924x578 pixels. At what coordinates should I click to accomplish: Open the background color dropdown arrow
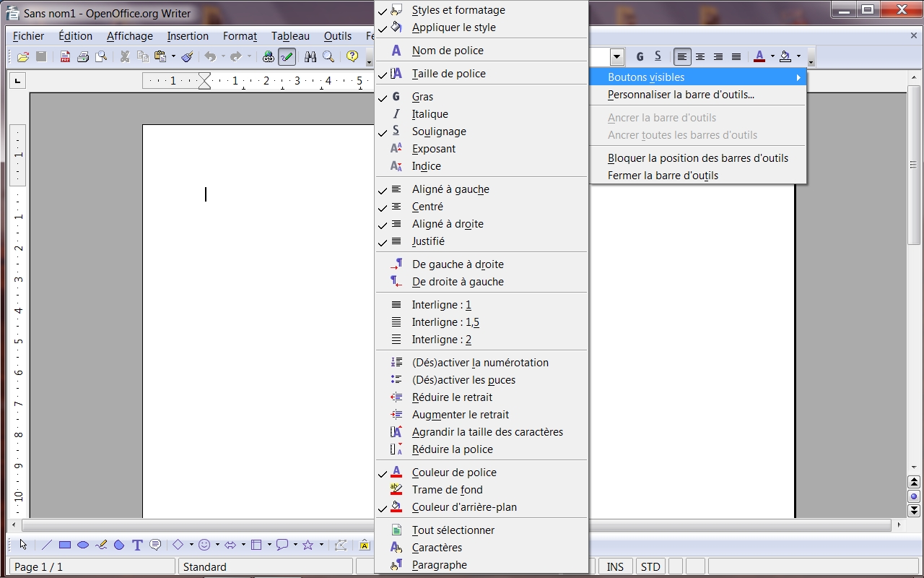[x=798, y=56]
